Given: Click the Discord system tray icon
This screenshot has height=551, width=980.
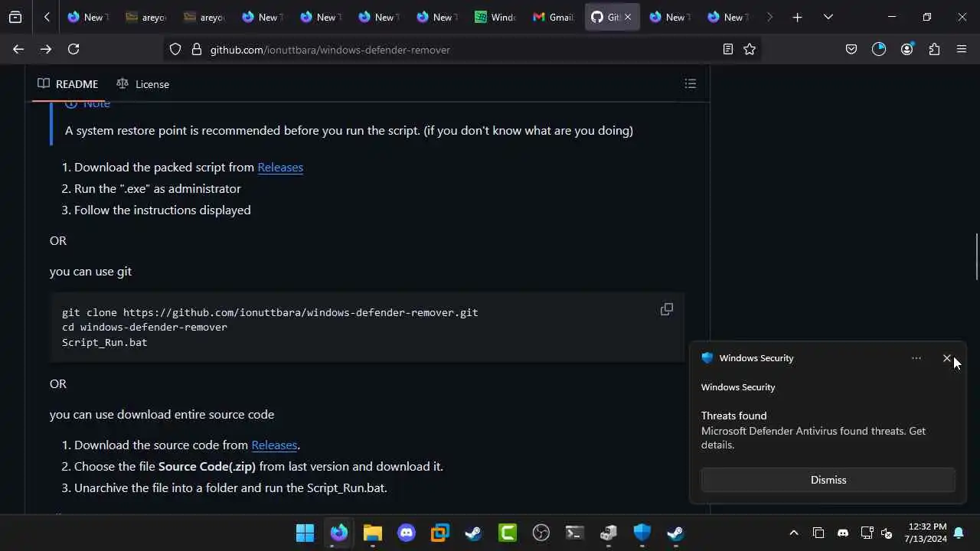Looking at the screenshot, I should coord(843,533).
